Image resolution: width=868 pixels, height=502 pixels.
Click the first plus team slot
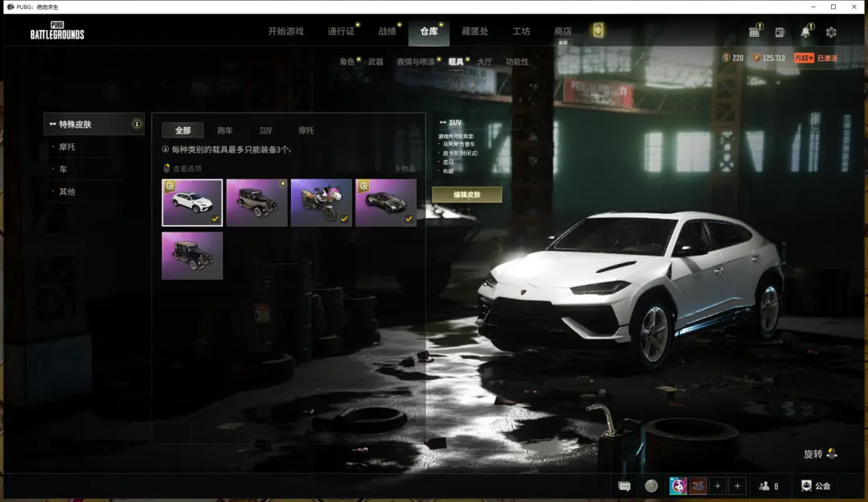point(718,486)
